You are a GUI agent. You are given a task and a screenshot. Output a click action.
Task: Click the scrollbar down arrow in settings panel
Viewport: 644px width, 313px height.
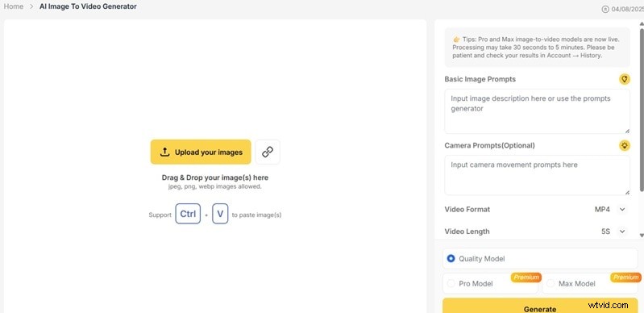[642, 236]
